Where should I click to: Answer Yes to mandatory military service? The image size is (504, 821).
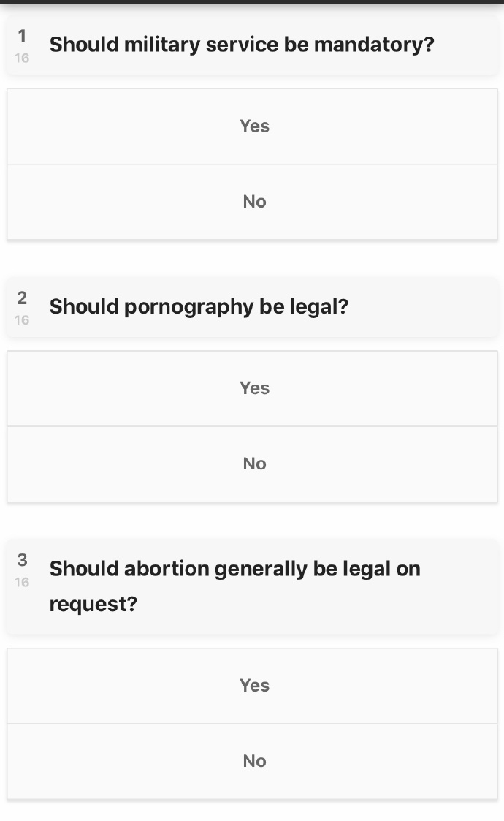(x=253, y=126)
